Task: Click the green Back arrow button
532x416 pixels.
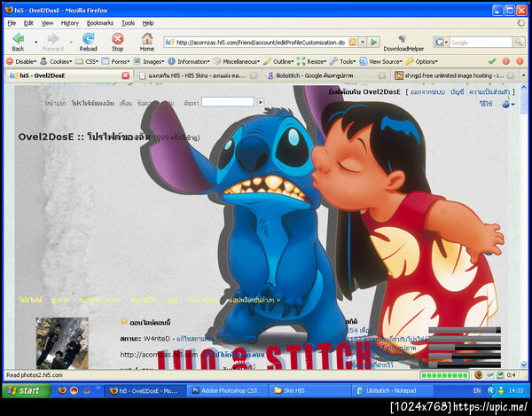Action: (x=19, y=39)
